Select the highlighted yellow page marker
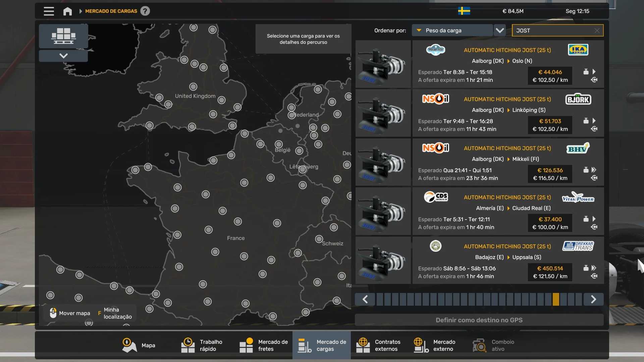 coord(556,299)
